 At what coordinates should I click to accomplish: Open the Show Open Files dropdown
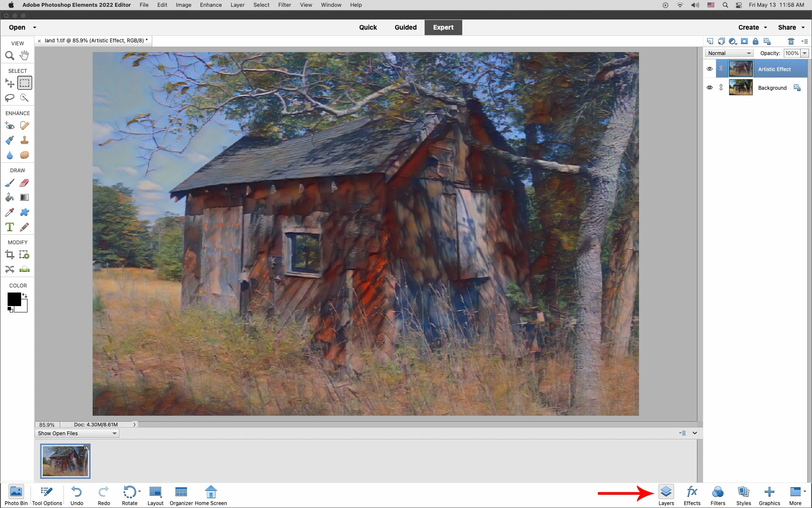[77, 433]
